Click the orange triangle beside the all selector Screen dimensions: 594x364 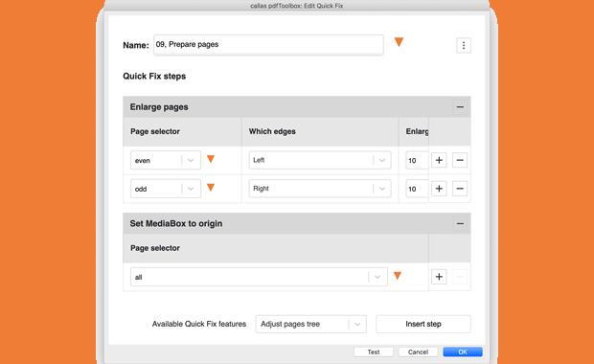click(x=397, y=276)
